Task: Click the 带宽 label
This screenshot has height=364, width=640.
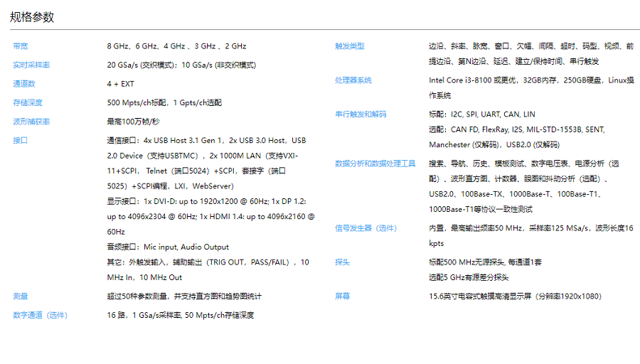Action: tap(21, 46)
